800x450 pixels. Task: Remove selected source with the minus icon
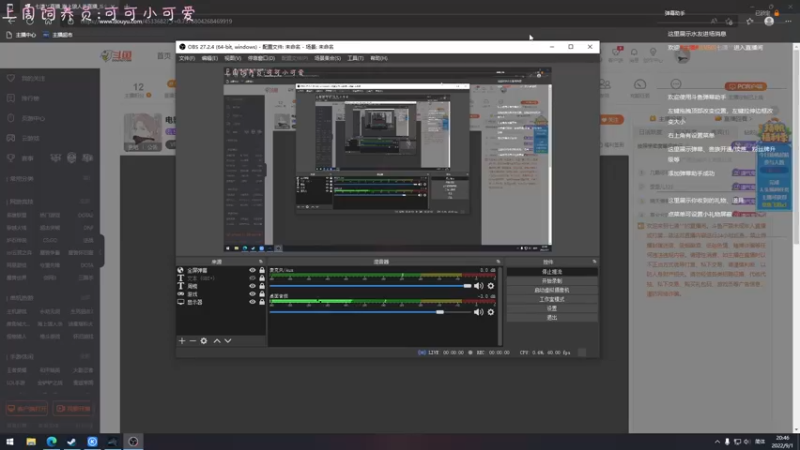(x=192, y=341)
